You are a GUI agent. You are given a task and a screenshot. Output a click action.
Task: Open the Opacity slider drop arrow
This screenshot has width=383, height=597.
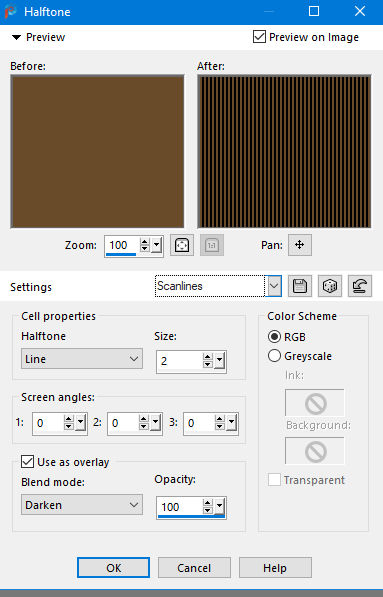point(220,507)
